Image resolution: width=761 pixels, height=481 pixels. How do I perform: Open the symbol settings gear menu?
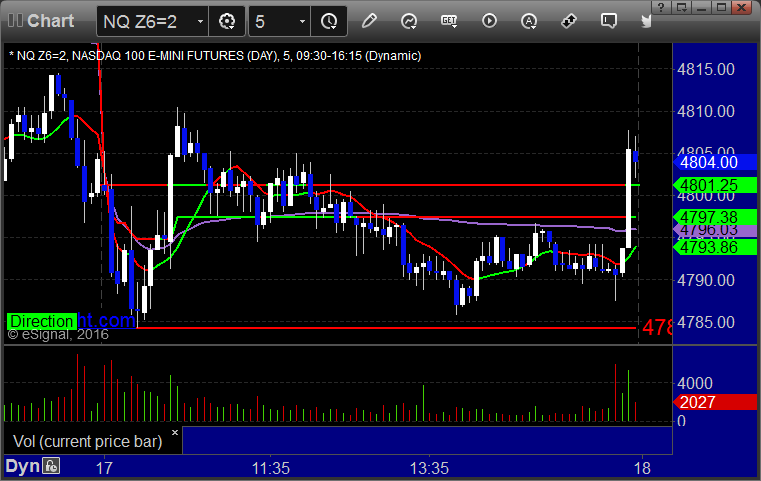[227, 21]
